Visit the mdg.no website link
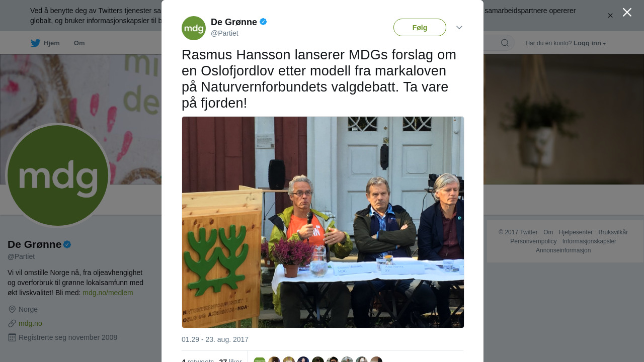 (x=30, y=323)
